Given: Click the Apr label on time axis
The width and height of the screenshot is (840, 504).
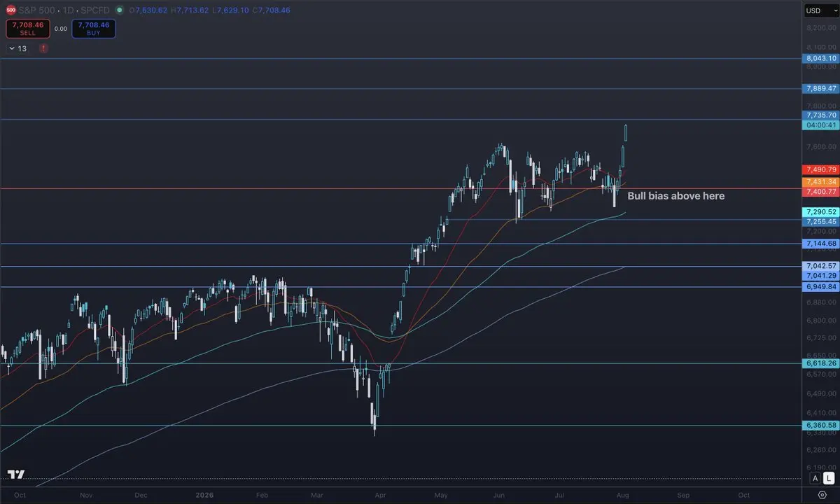Looking at the screenshot, I should click(x=380, y=494).
